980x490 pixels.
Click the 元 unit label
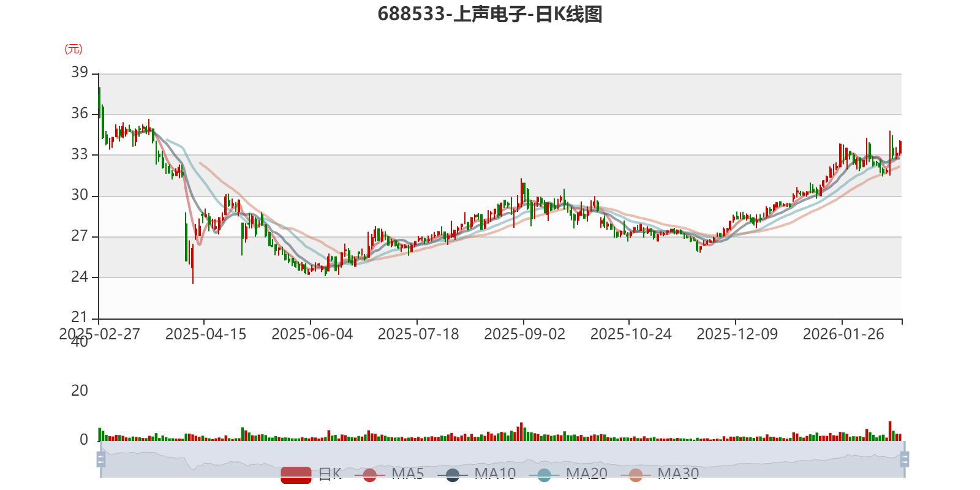[73, 49]
